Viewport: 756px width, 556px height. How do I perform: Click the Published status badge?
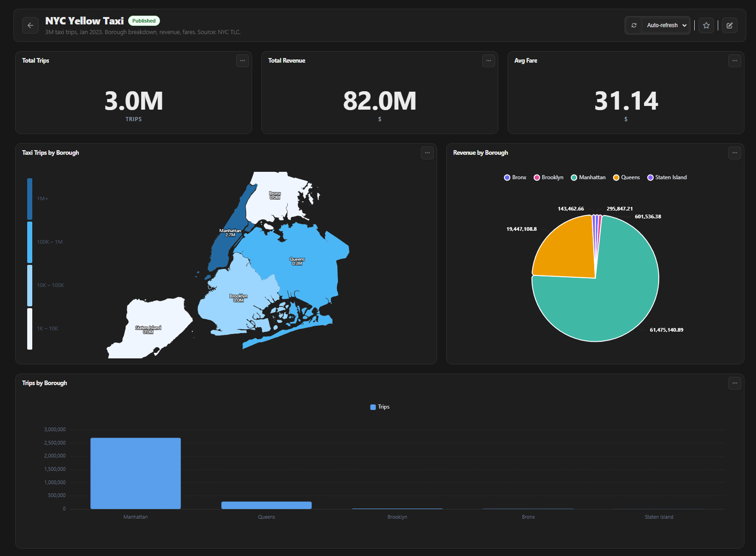[x=144, y=21]
